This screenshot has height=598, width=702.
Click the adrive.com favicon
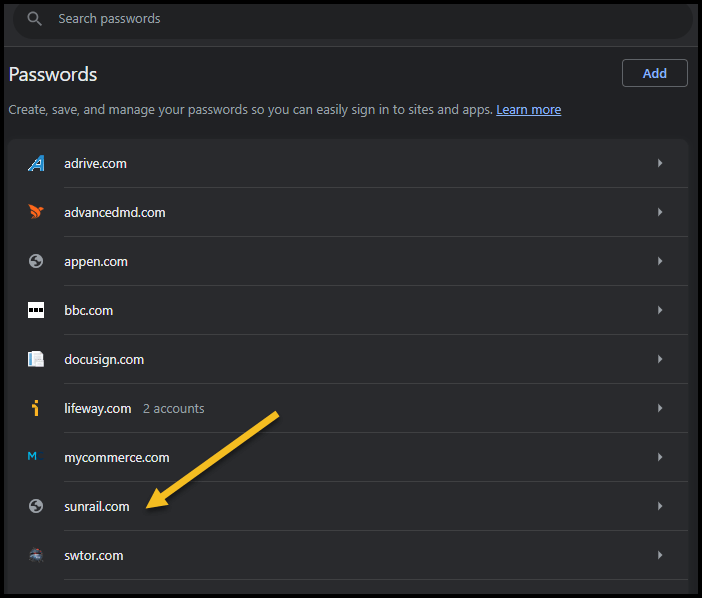tap(36, 163)
